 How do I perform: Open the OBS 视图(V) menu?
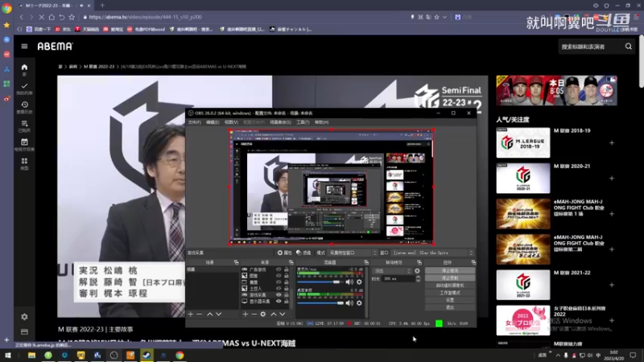231,122
